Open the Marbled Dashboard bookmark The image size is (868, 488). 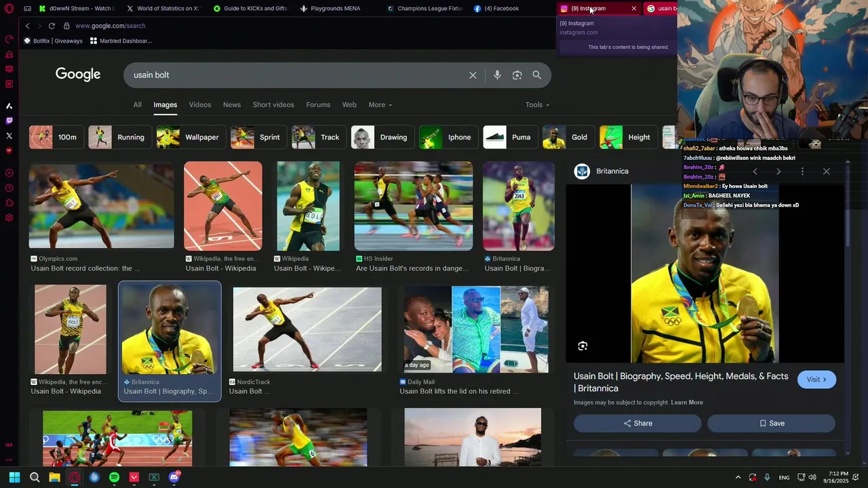pos(121,41)
